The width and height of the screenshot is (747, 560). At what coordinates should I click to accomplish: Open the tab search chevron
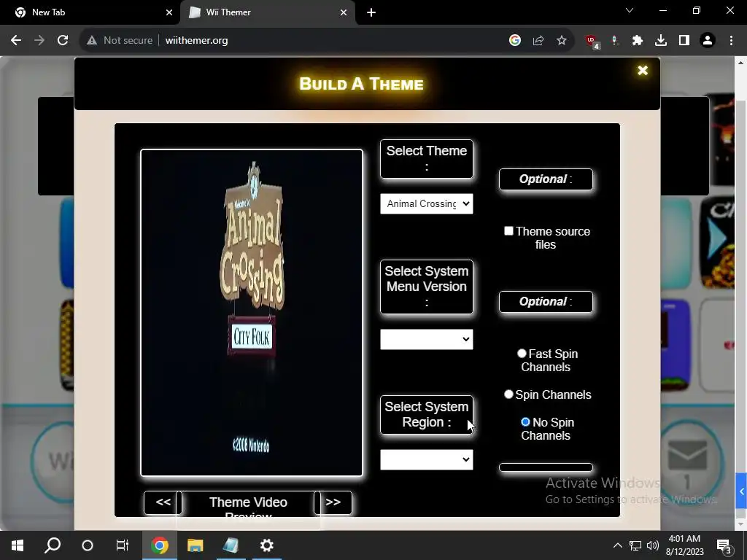(630, 10)
